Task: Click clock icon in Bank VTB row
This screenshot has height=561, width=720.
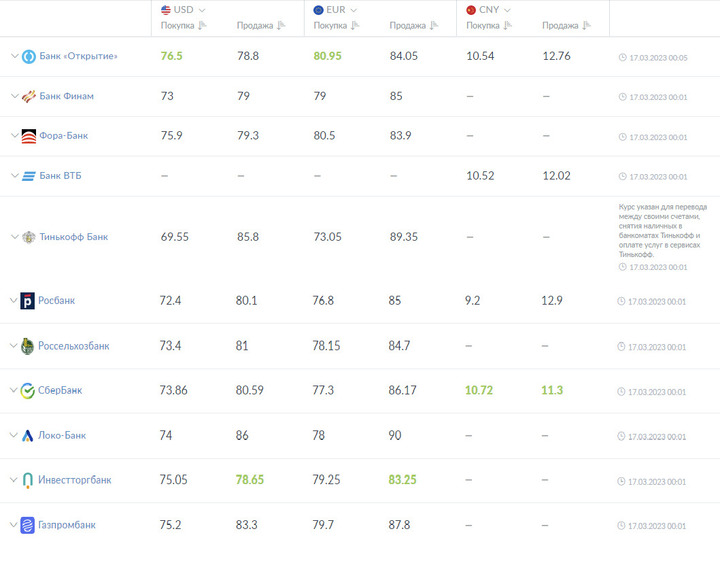Action: click(x=623, y=176)
